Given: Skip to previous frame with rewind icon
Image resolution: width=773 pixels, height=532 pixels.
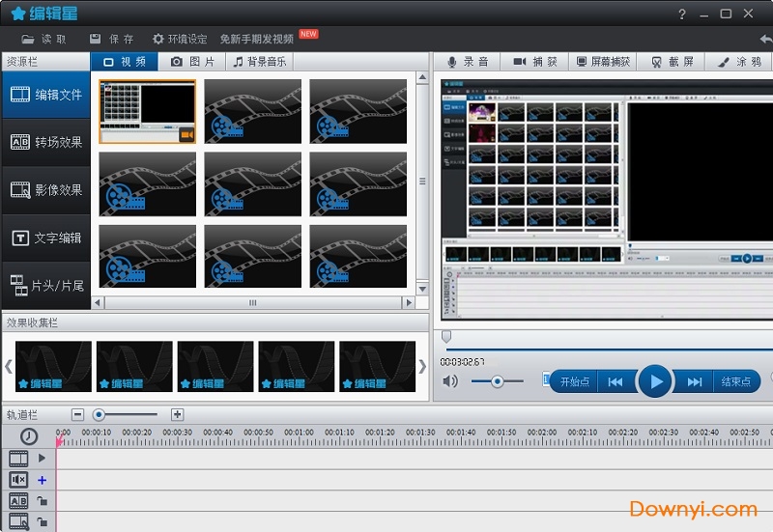Looking at the screenshot, I should 616,381.
